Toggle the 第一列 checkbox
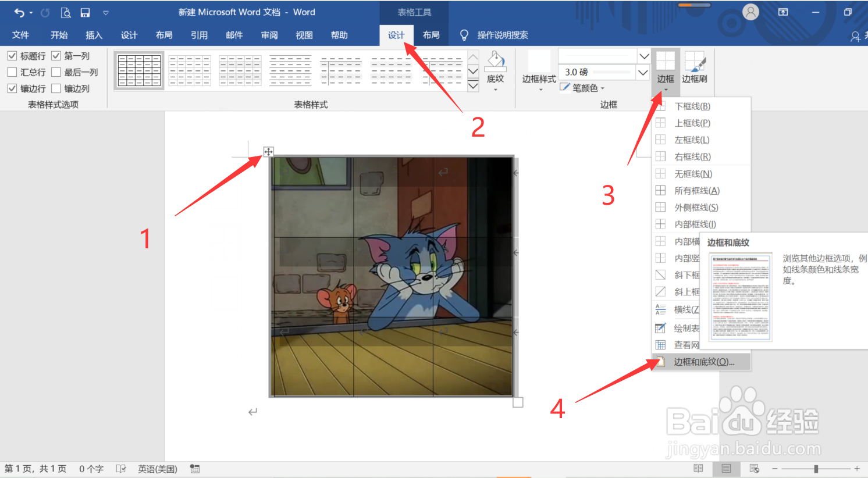The height and width of the screenshot is (478, 868). 56,56
